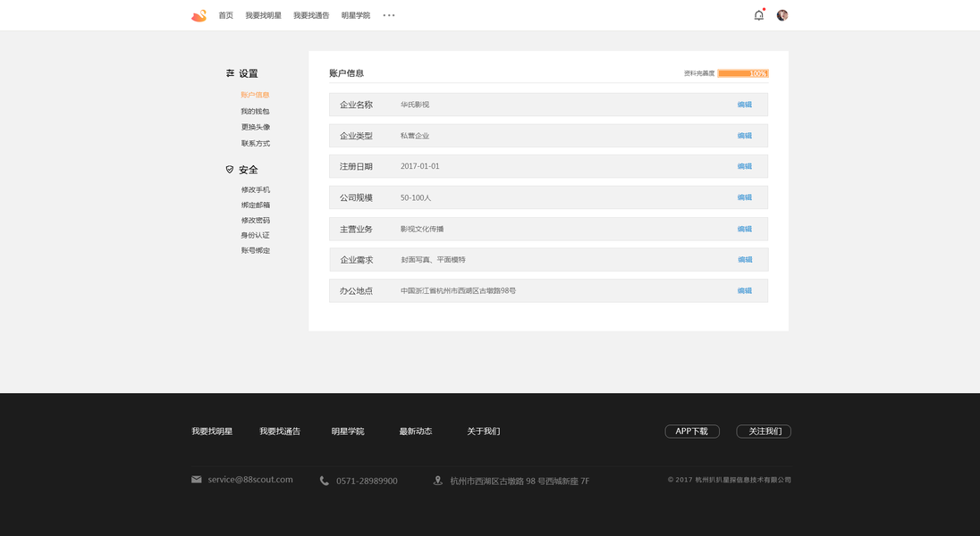The height and width of the screenshot is (536, 980).
Task: Open 我要找明星 in top navigation
Action: coord(263,15)
